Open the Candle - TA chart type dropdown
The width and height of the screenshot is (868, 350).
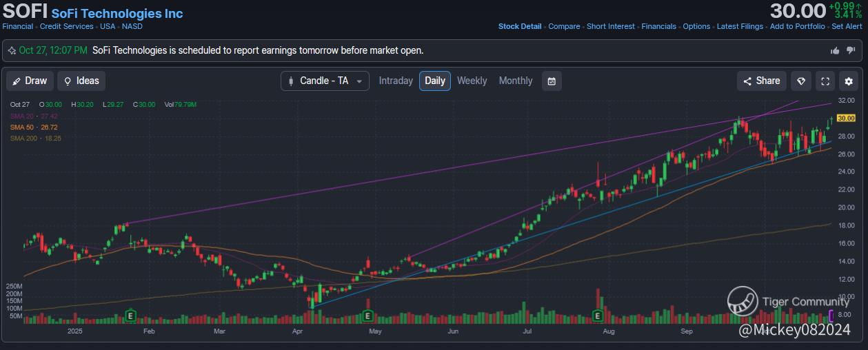[325, 81]
